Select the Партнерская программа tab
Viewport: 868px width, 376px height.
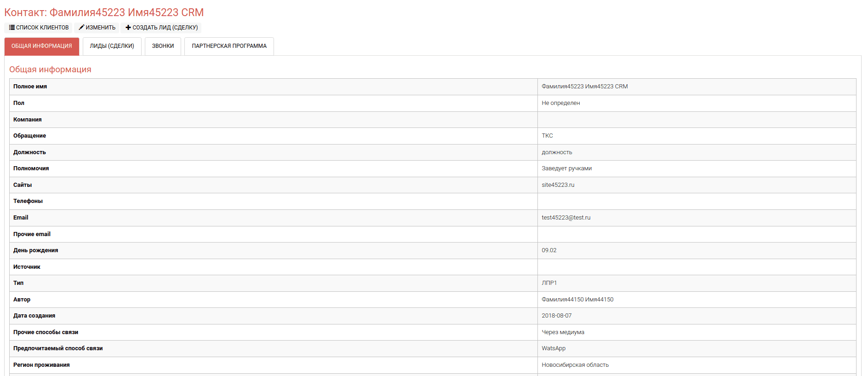[x=229, y=46]
